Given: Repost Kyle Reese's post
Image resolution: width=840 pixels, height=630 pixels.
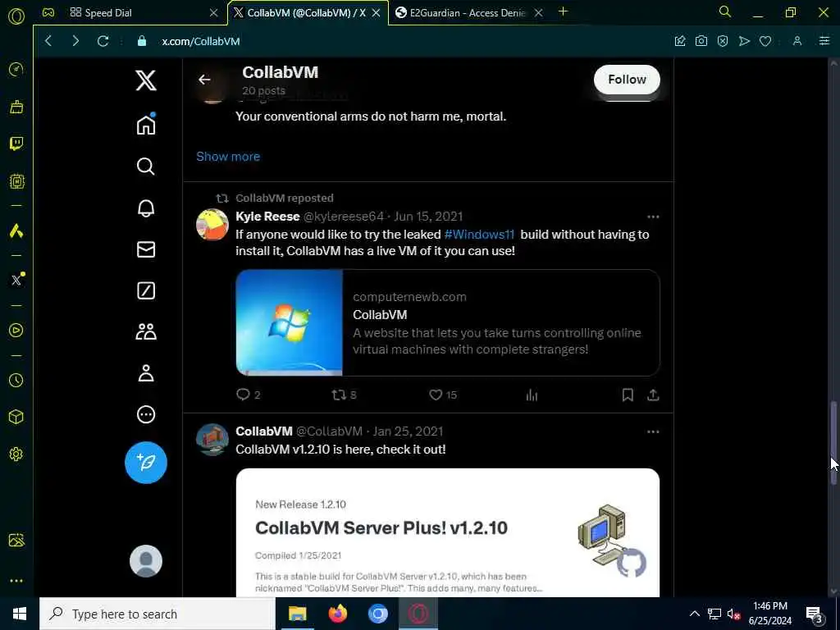Looking at the screenshot, I should [344, 395].
